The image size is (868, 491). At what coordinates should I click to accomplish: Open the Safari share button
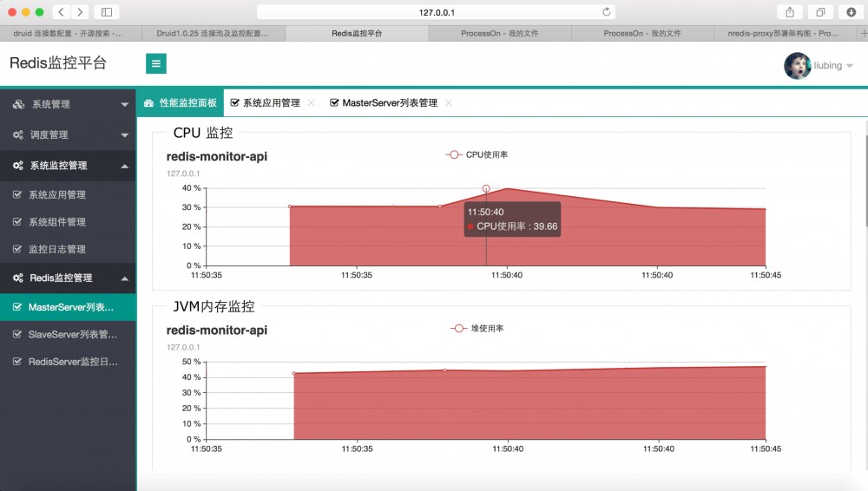790,12
